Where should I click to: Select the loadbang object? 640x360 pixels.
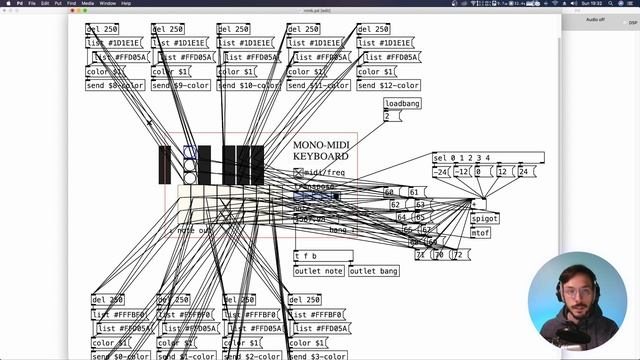click(402, 104)
